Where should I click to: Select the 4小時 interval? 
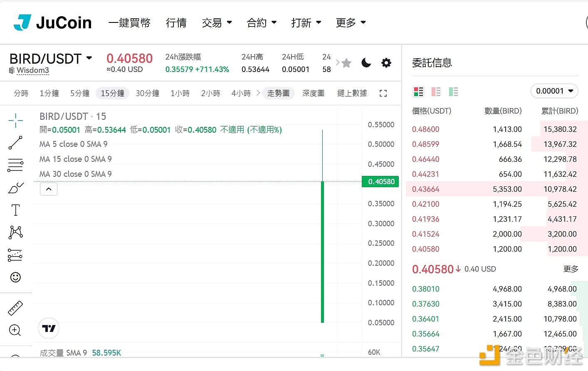pos(241,93)
